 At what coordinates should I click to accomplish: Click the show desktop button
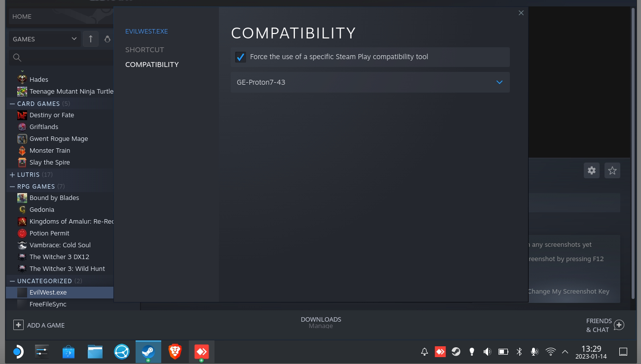pos(623,352)
